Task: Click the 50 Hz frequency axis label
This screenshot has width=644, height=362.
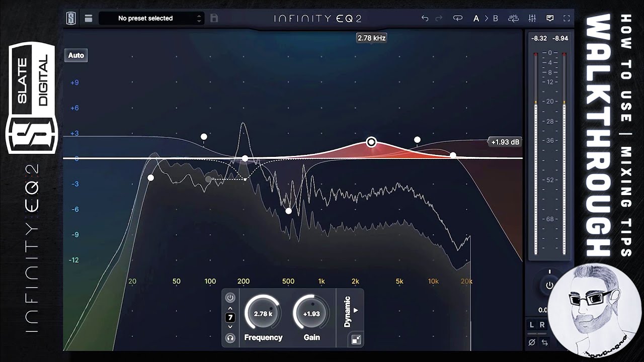Action: click(176, 281)
